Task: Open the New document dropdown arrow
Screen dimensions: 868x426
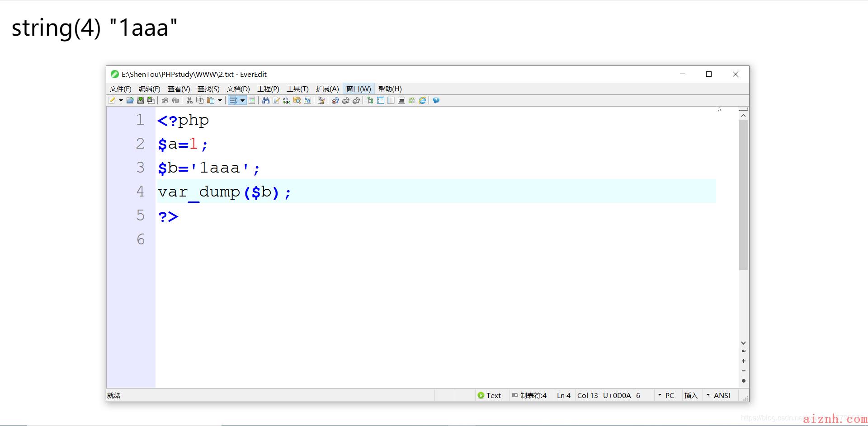Action: tap(121, 100)
